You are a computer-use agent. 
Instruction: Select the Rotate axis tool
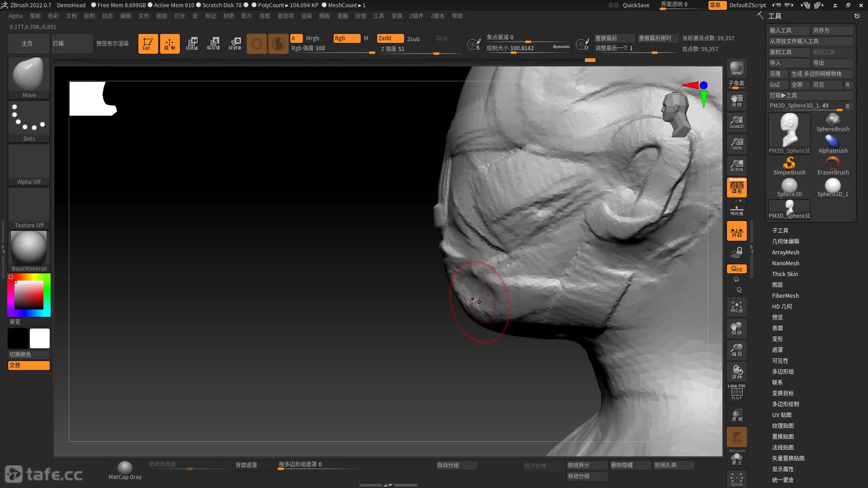point(235,44)
